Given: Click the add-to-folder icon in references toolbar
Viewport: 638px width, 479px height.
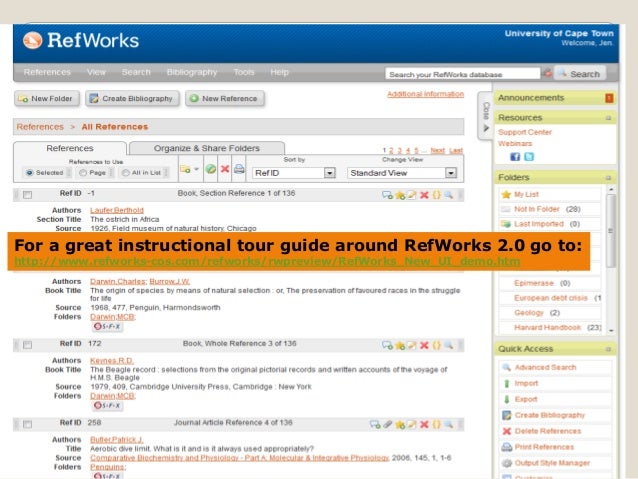Looking at the screenshot, I should pos(186,169).
